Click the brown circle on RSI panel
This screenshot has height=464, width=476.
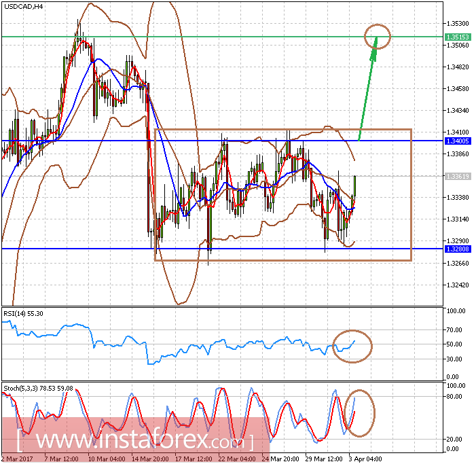click(x=352, y=346)
